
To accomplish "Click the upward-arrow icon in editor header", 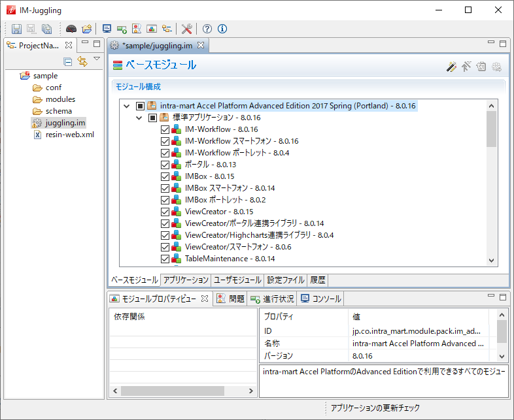I will 466,67.
